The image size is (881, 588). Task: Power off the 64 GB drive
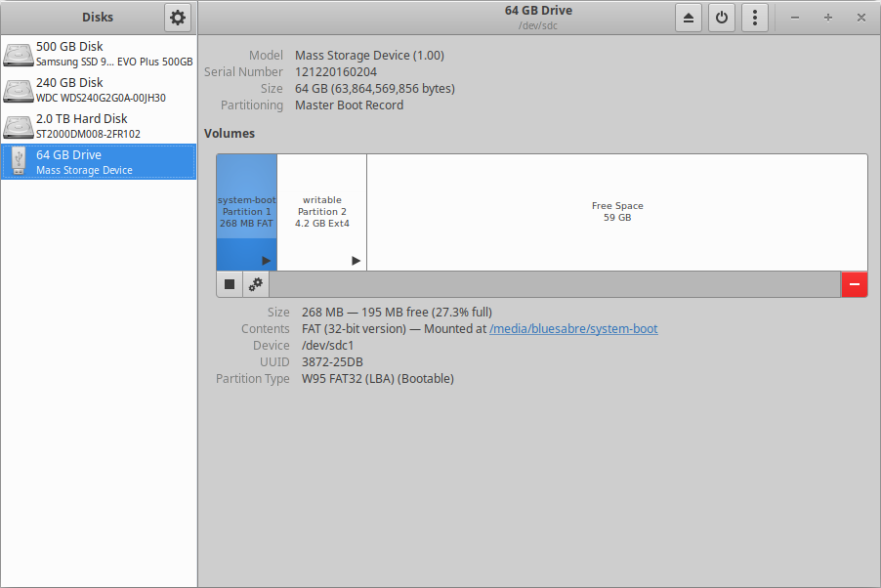[x=722, y=17]
